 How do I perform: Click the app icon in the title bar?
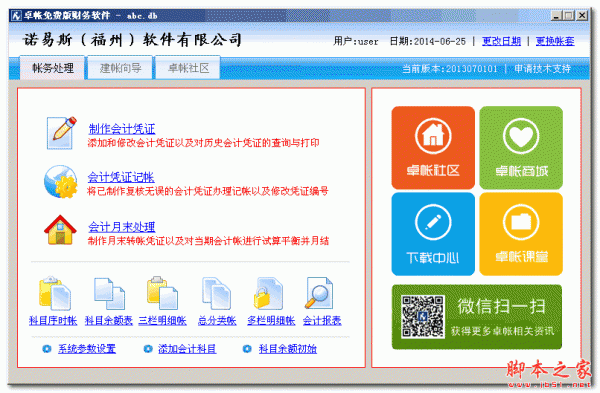pyautogui.click(x=16, y=16)
